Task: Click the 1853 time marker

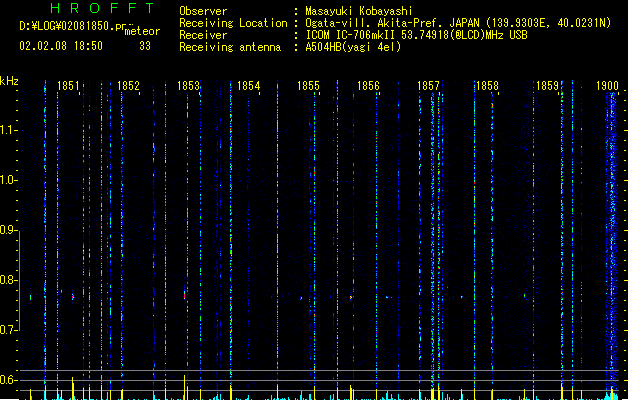Action: pyautogui.click(x=188, y=86)
